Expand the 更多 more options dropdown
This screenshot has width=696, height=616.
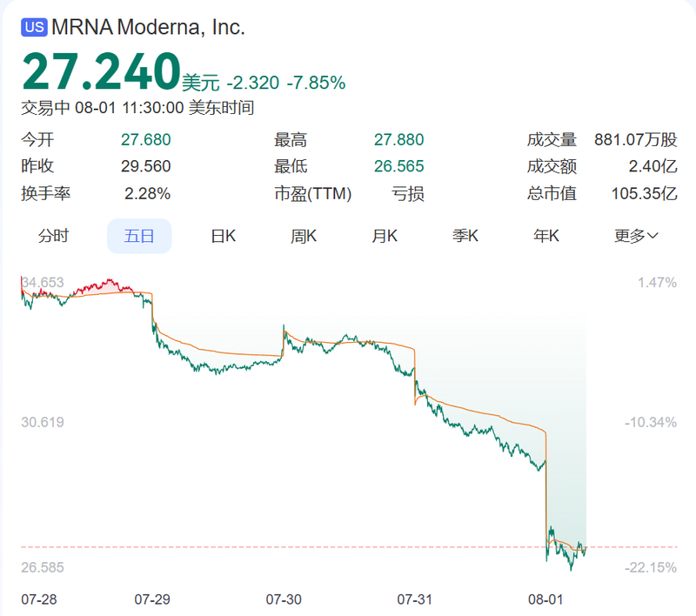point(636,236)
